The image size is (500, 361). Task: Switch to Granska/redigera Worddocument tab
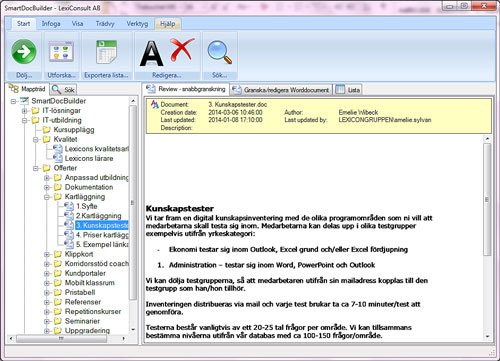coord(281,90)
